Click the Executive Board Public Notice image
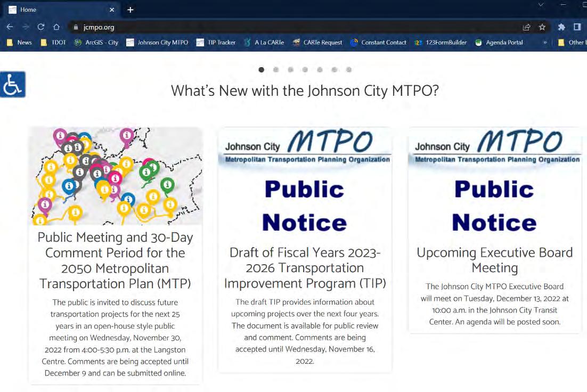This screenshot has width=587, height=392. point(495,182)
